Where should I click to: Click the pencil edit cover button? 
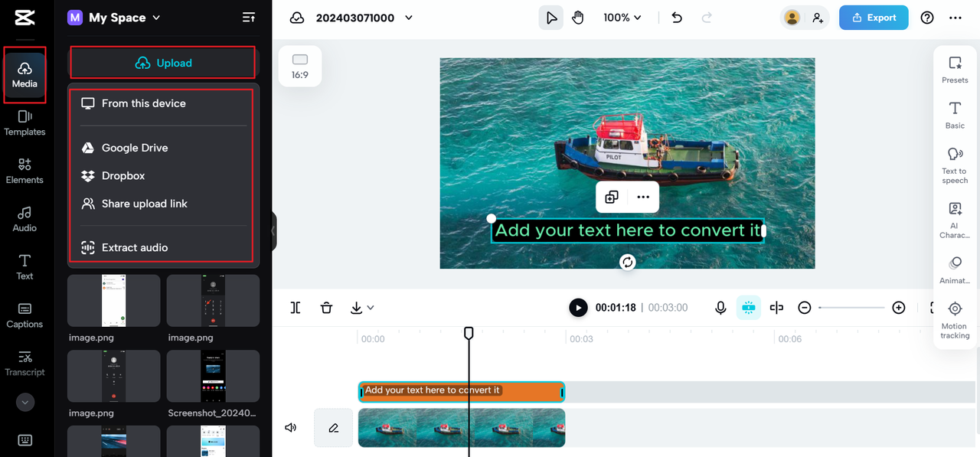tap(334, 428)
